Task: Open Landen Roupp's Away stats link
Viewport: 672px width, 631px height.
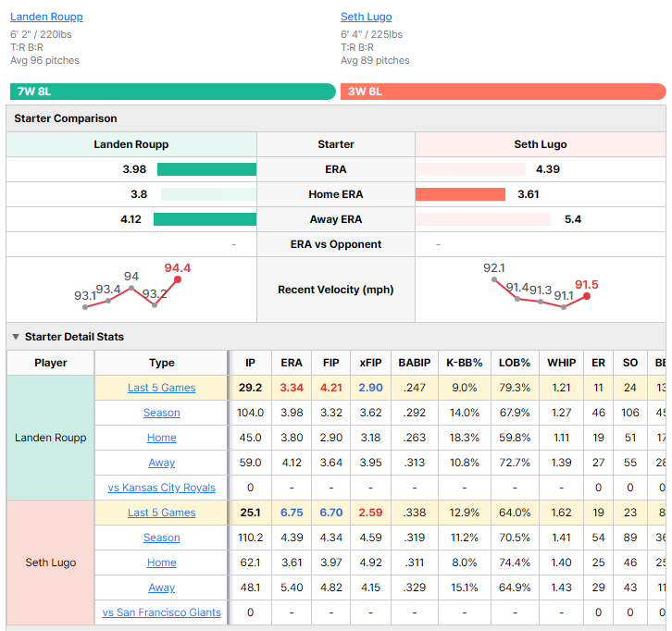Action: tap(162, 463)
